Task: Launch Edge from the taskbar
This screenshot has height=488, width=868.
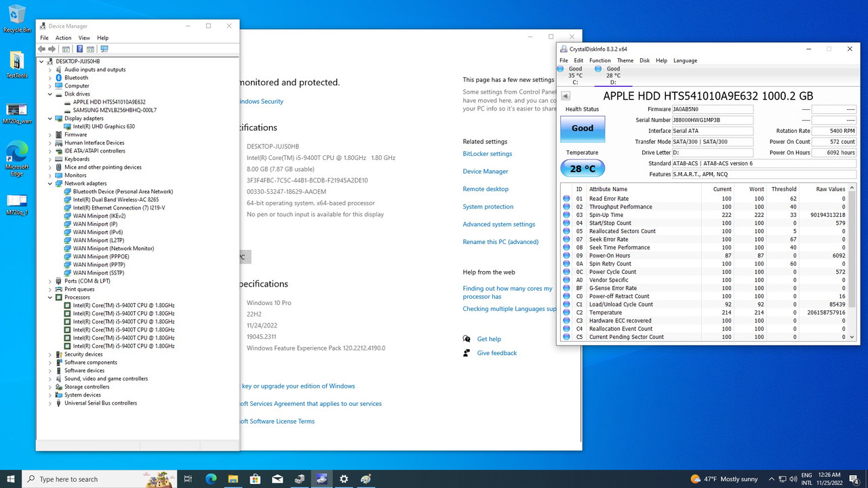Action: (x=211, y=479)
